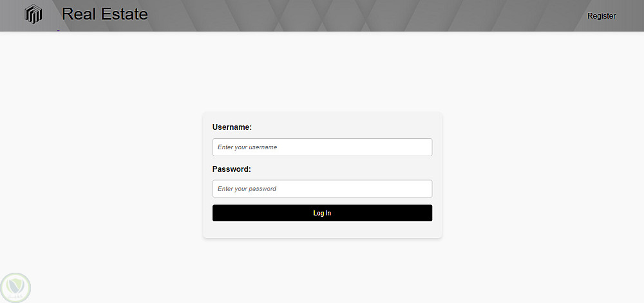
Task: Click the login form card background
Action: [322, 230]
